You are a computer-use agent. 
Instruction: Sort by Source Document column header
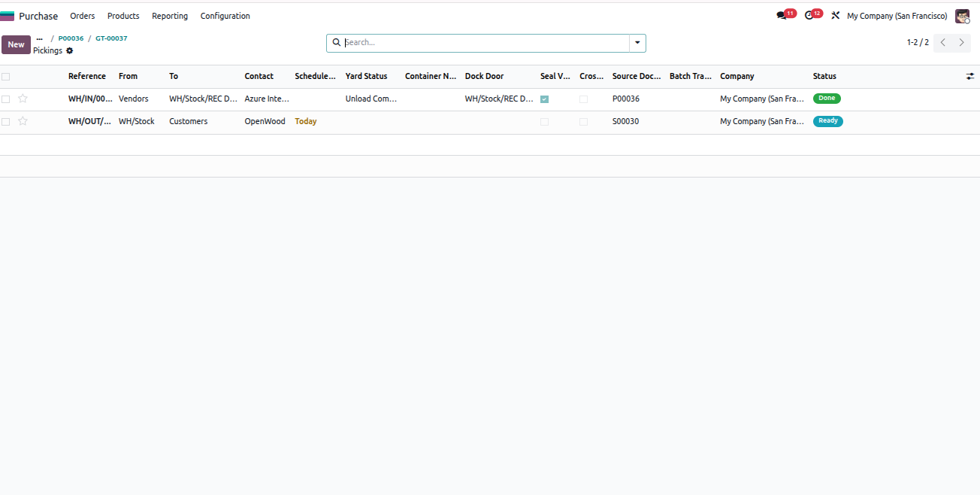click(637, 76)
